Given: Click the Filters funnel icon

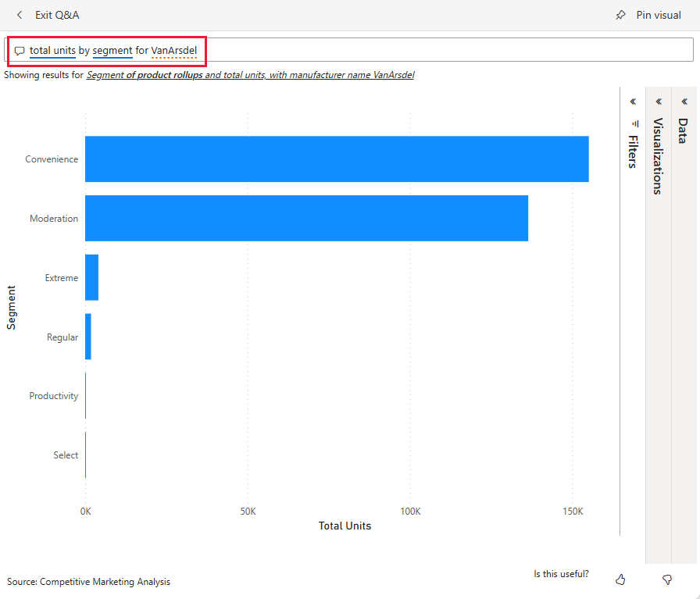Looking at the screenshot, I should click(636, 123).
